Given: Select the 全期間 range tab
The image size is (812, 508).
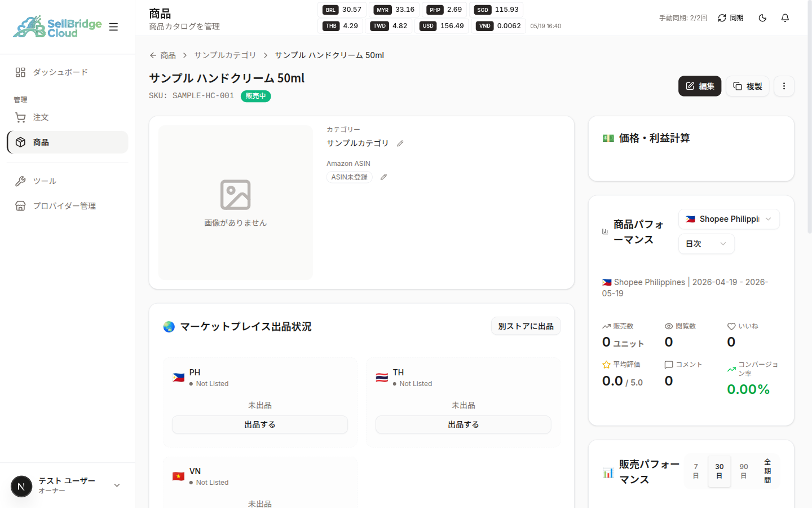Looking at the screenshot, I should click(767, 471).
